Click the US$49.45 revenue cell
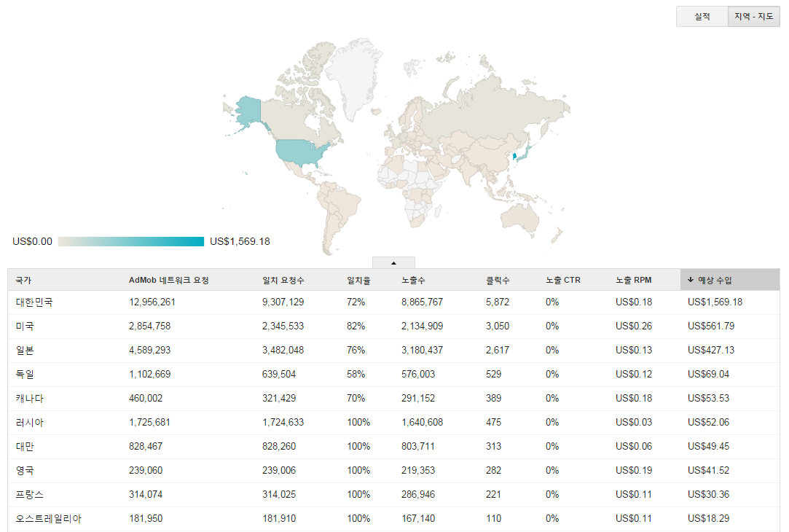Viewport: 789px width, 532px height. [x=708, y=447]
